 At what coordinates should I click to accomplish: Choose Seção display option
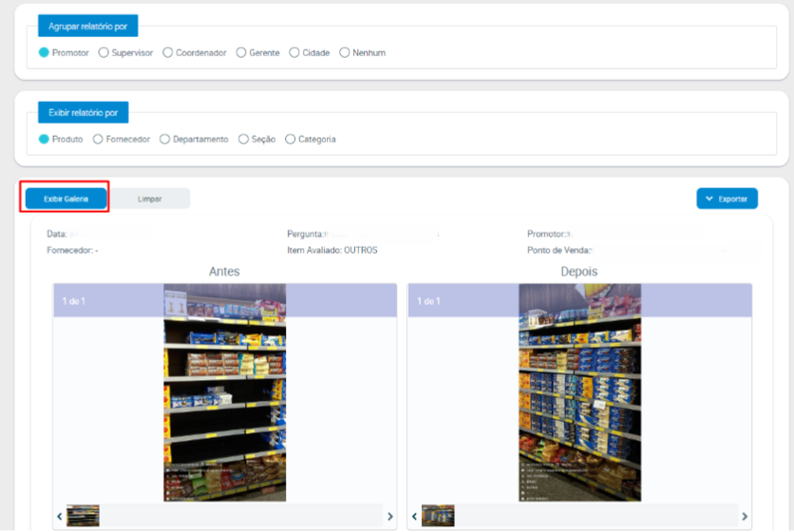243,140
